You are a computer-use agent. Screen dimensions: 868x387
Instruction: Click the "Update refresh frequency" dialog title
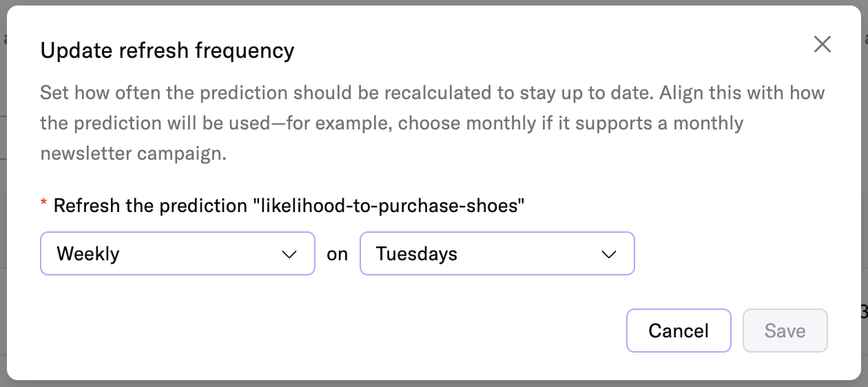coord(167,50)
